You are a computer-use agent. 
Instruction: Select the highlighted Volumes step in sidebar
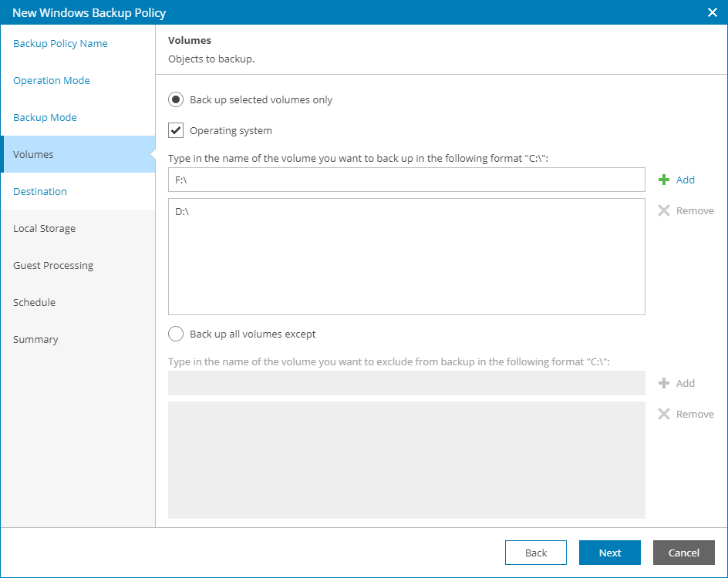pos(33,154)
